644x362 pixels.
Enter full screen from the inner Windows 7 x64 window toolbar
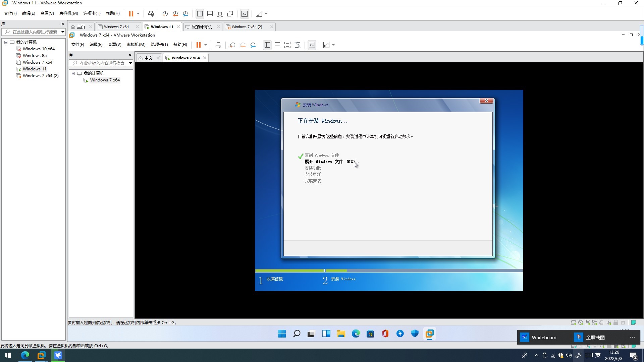coord(287,45)
